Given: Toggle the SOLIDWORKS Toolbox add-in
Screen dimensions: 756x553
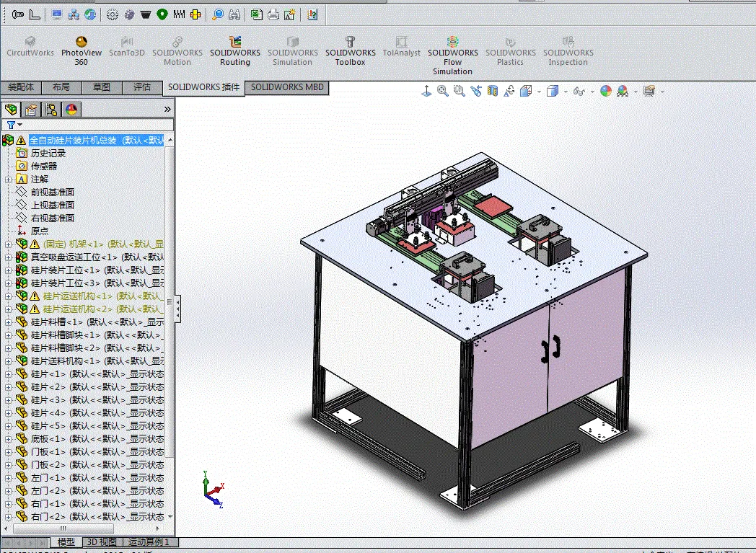Looking at the screenshot, I should coord(350,50).
